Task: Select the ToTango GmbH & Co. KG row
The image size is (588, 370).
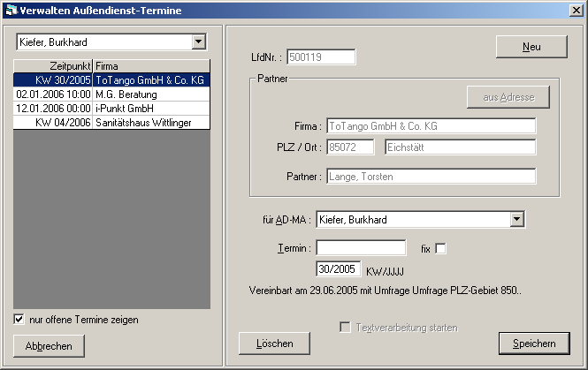Action: [111, 79]
